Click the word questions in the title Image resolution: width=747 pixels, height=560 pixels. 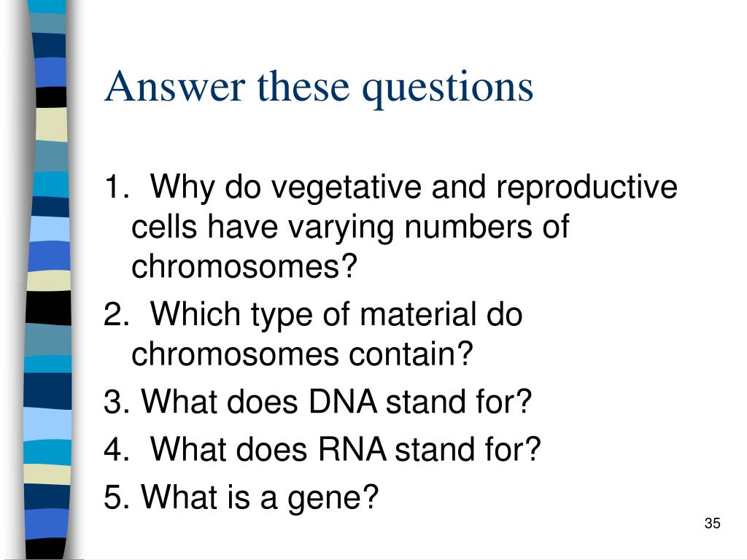(x=447, y=88)
